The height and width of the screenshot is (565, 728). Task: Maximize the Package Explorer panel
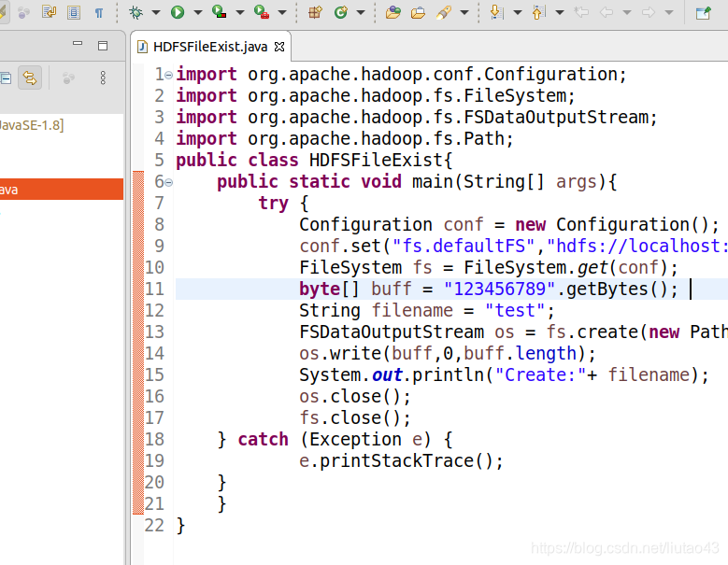coord(103,46)
